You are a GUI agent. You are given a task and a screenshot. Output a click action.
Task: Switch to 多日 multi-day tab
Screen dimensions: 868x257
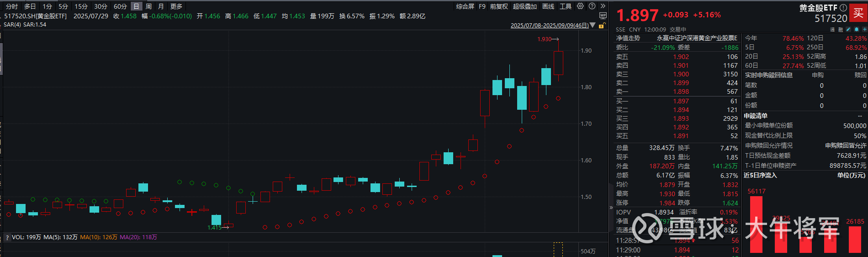[30, 6]
